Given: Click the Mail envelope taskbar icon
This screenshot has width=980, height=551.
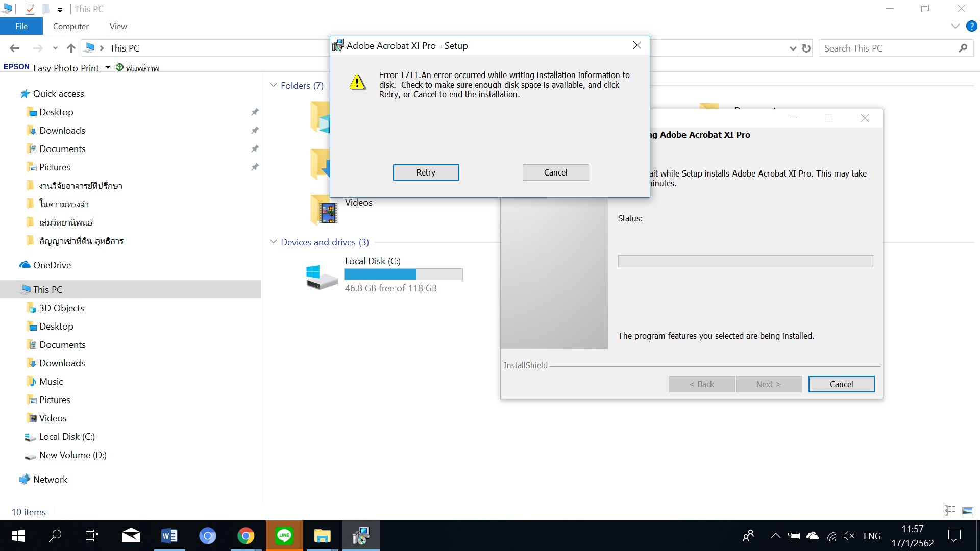Looking at the screenshot, I should click(131, 536).
